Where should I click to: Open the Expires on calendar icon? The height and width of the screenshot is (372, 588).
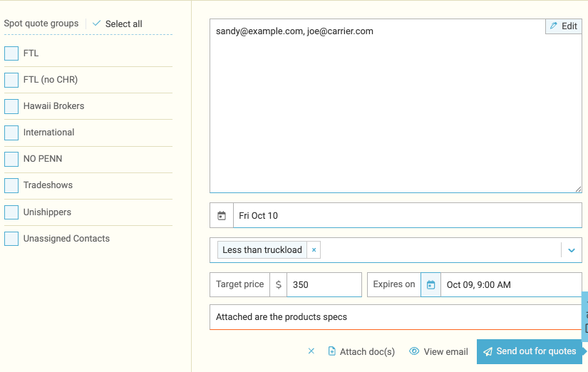[x=431, y=284]
